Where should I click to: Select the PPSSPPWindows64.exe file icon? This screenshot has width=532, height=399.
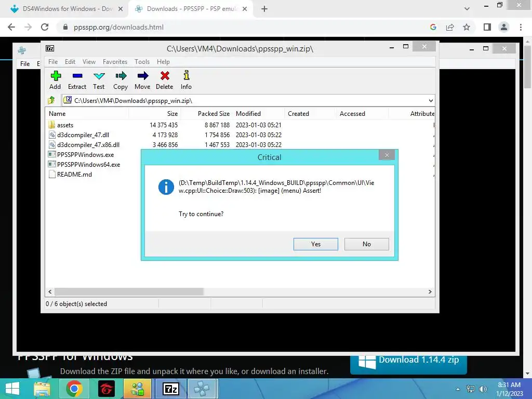click(x=52, y=164)
